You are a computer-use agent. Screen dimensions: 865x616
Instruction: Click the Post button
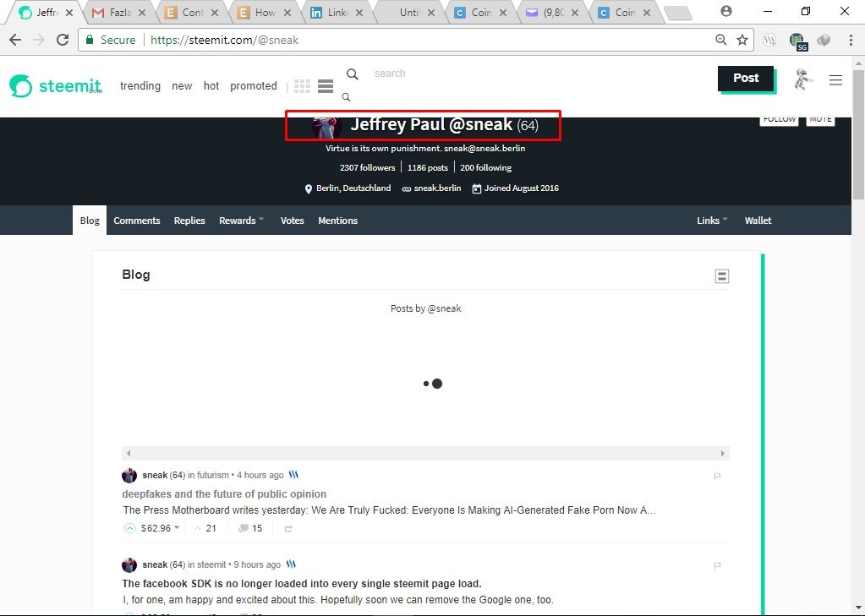(746, 78)
